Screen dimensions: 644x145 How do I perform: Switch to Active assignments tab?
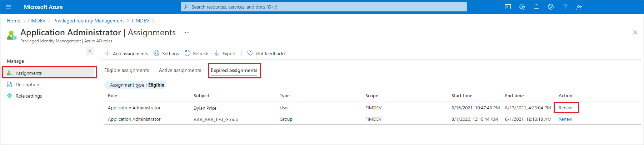coord(180,70)
